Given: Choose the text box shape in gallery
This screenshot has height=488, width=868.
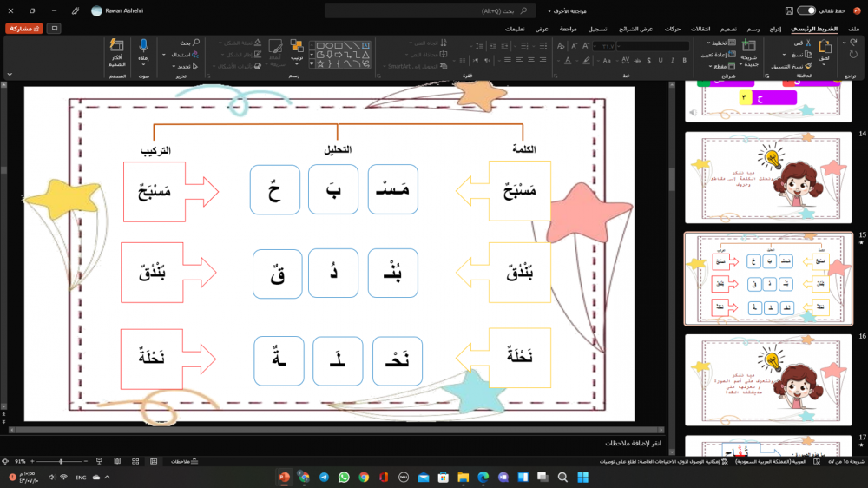Looking at the screenshot, I should point(365,45).
